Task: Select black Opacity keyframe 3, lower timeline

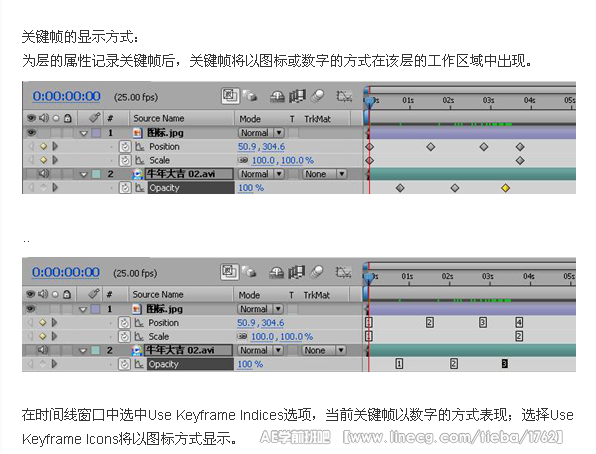Action: pos(504,364)
